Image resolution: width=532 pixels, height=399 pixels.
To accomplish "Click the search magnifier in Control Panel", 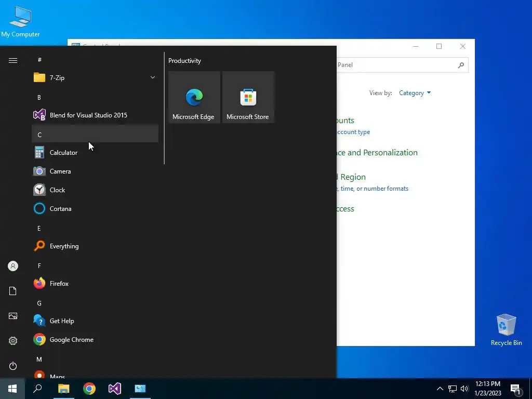I will coord(461,65).
